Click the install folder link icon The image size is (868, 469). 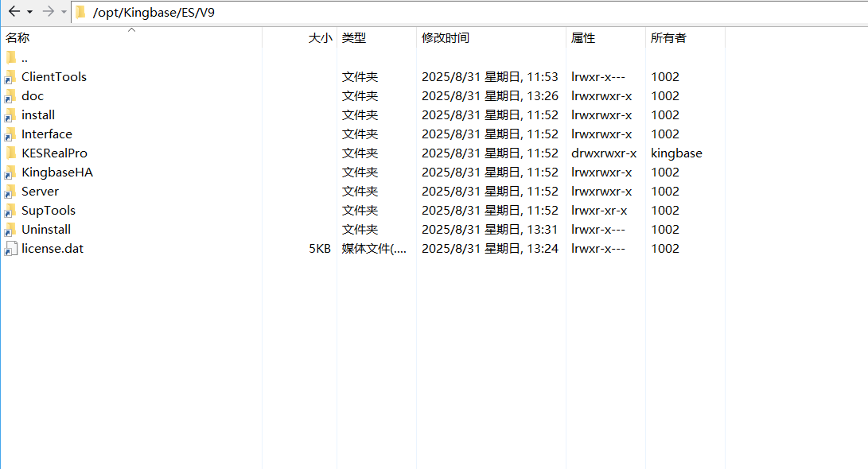tap(10, 115)
